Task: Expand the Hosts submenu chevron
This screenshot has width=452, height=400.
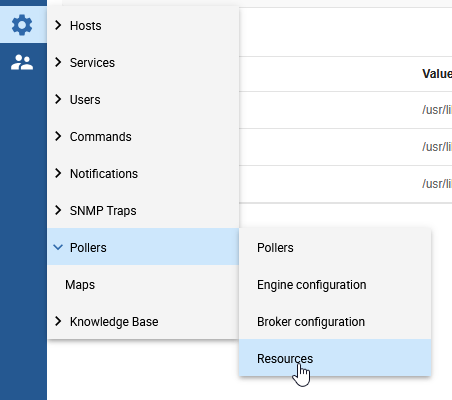Action: coord(58,25)
